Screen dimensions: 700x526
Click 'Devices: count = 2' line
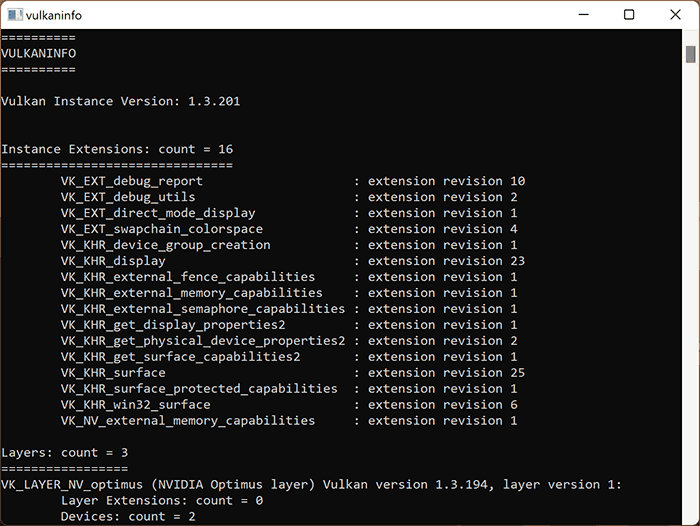[128, 517]
